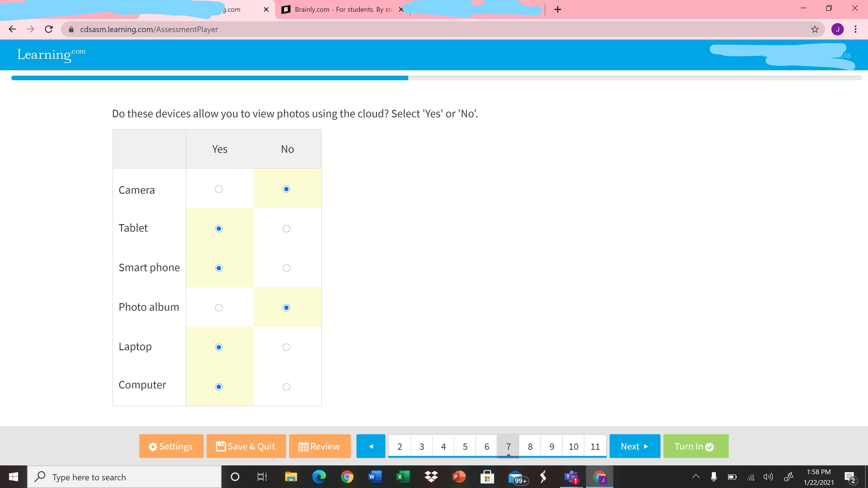Viewport: 868px width, 488px height.
Task: Select No for Computer
Action: tap(286, 387)
